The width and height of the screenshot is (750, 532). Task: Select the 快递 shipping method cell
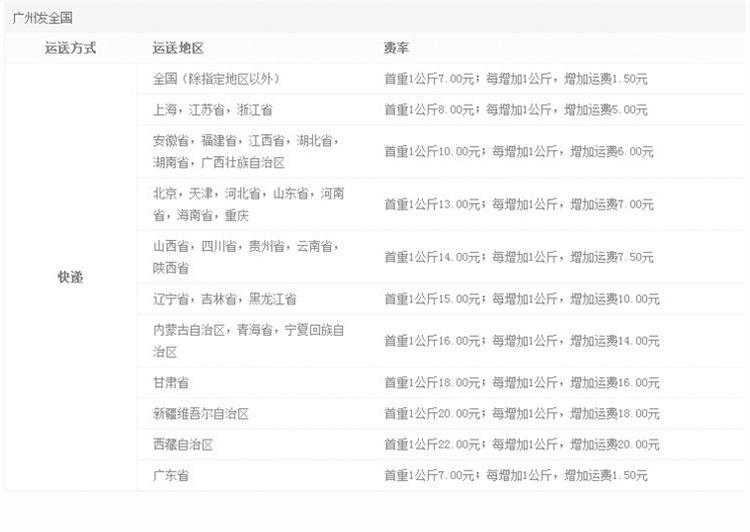click(70, 277)
